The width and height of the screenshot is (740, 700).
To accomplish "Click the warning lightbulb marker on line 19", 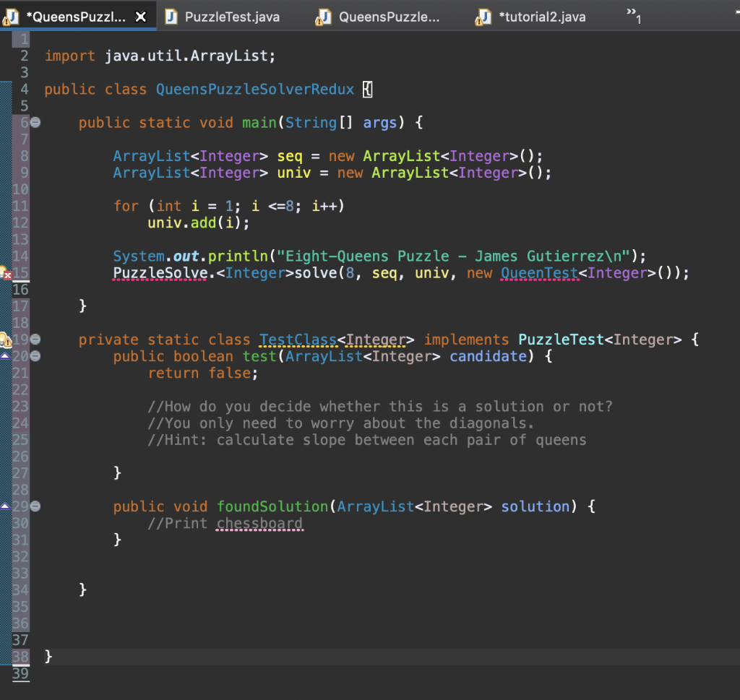I will click(5, 340).
